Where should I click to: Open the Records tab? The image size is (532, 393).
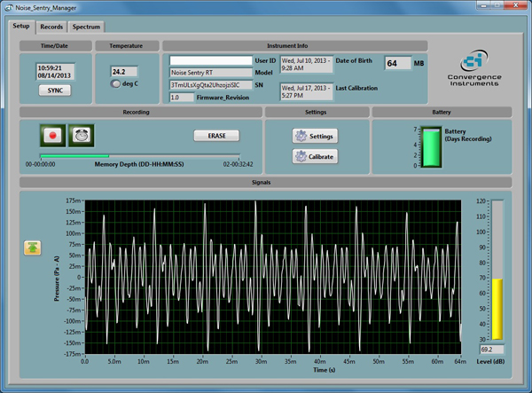pos(51,27)
